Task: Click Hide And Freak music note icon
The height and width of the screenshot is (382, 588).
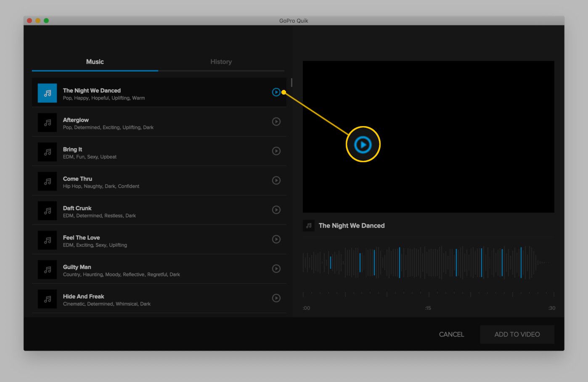Action: click(47, 299)
